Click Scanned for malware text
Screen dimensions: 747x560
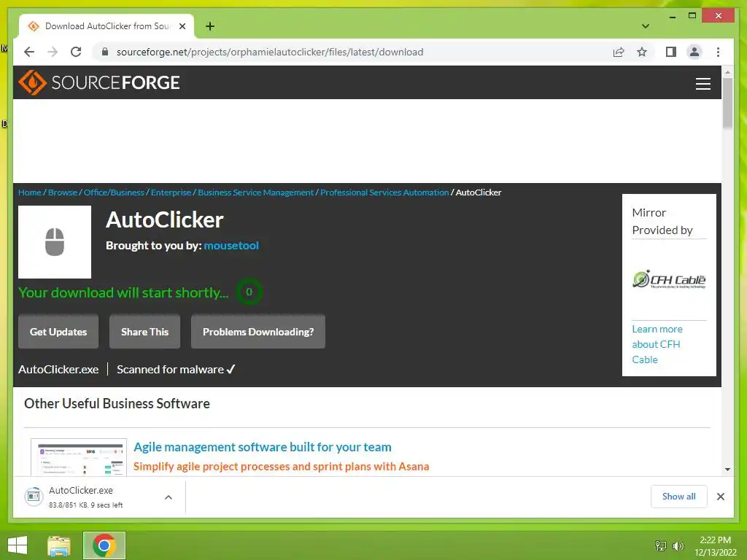(x=177, y=369)
